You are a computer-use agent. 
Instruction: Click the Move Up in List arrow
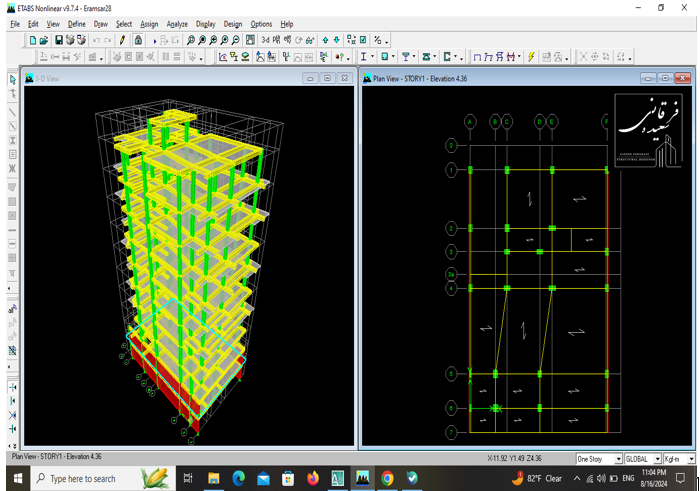[x=325, y=40]
